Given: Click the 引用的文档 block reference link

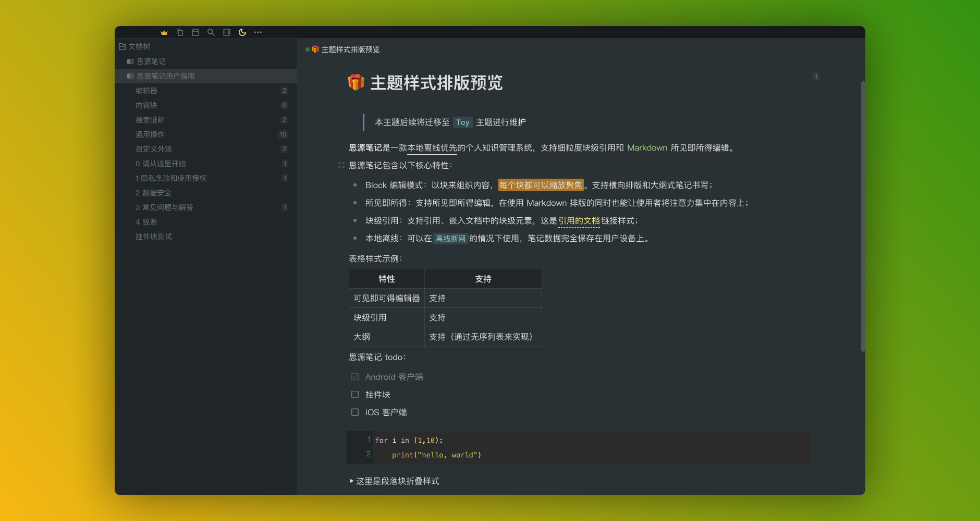Looking at the screenshot, I should point(579,220).
